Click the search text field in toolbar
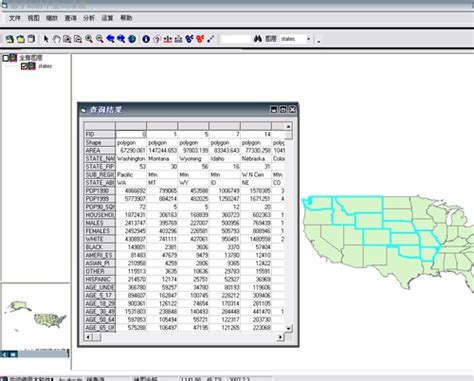The height and width of the screenshot is (381, 474). click(x=236, y=39)
